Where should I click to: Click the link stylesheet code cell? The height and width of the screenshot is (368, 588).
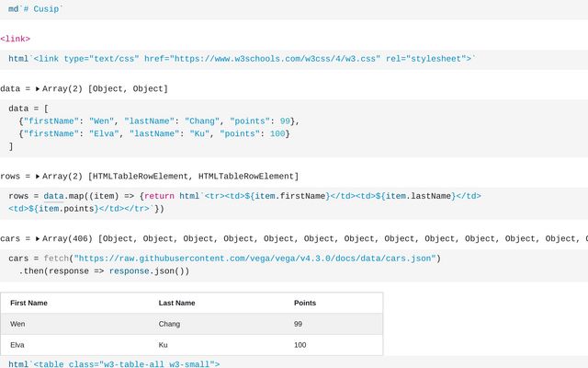click(294, 59)
